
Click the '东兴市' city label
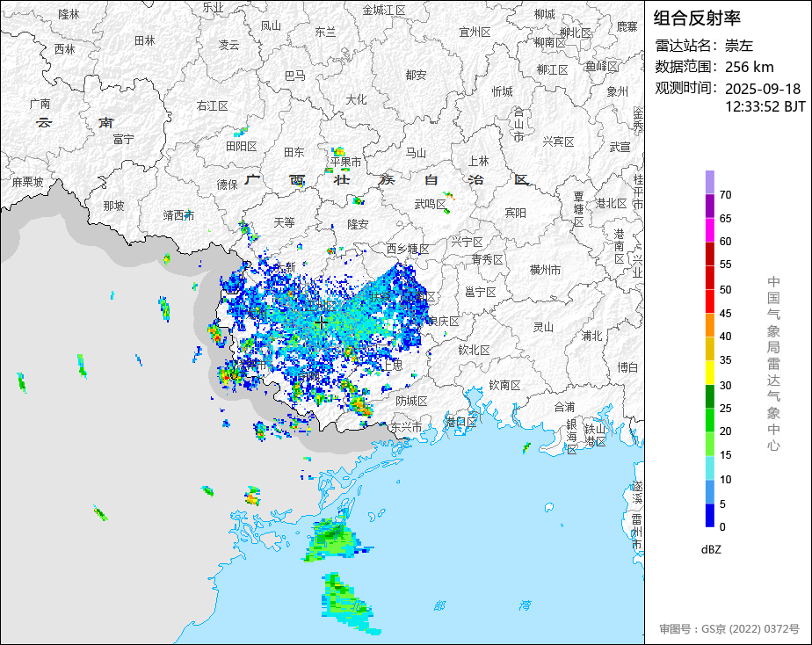pyautogui.click(x=406, y=428)
